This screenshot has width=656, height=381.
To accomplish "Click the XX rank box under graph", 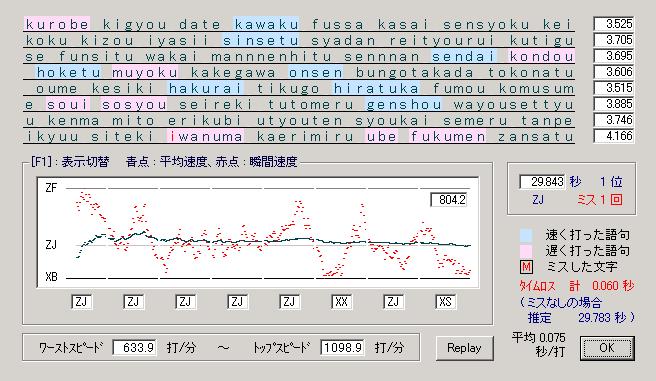I will tap(341, 302).
